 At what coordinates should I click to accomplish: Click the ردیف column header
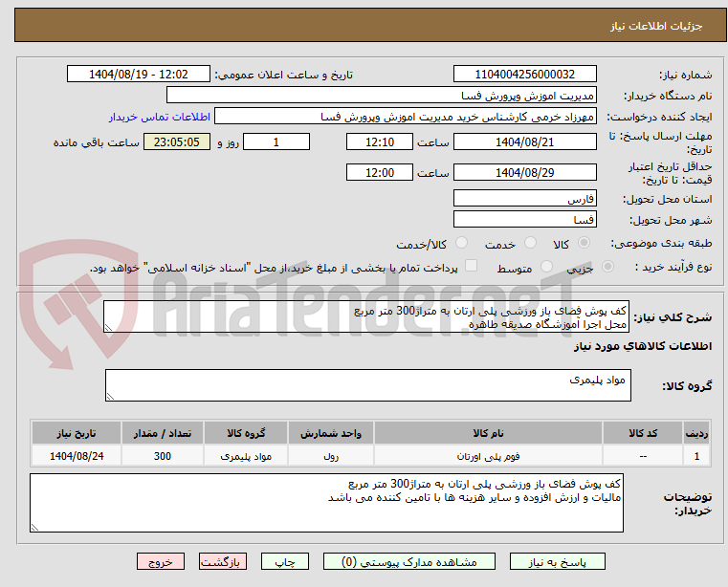696,433
